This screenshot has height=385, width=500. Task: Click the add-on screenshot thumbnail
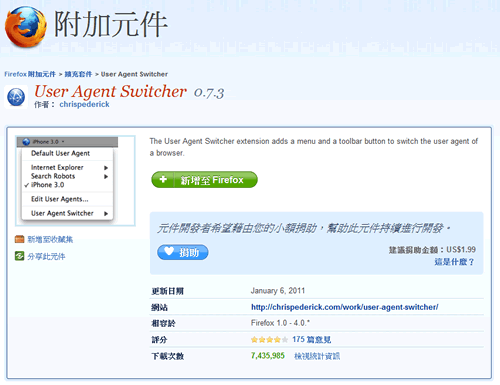click(75, 181)
